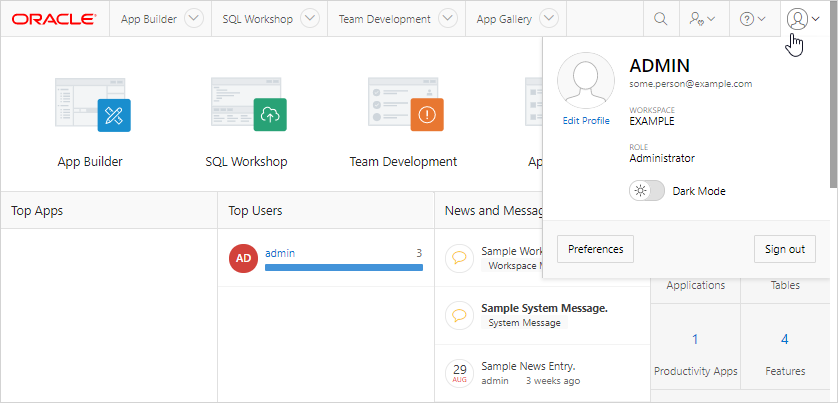This screenshot has width=838, height=403.
Task: Open the SQL Workshop menu tab
Action: (x=258, y=19)
